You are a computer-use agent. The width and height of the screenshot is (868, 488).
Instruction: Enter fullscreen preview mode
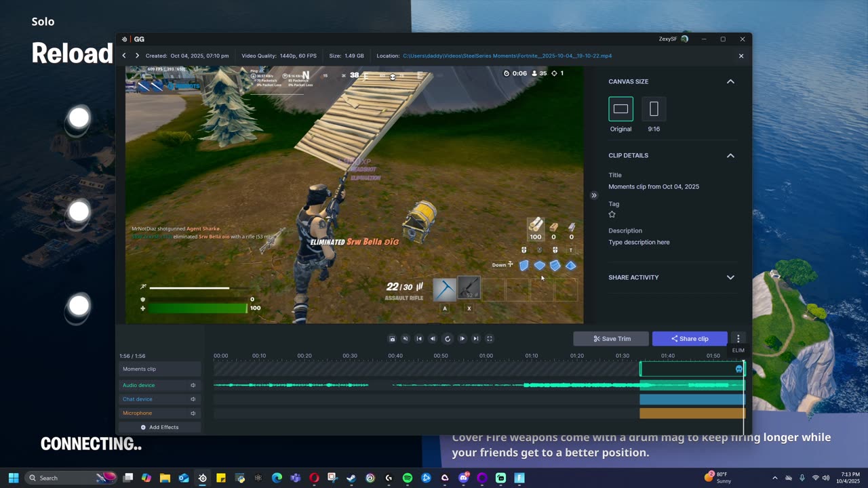click(x=490, y=339)
